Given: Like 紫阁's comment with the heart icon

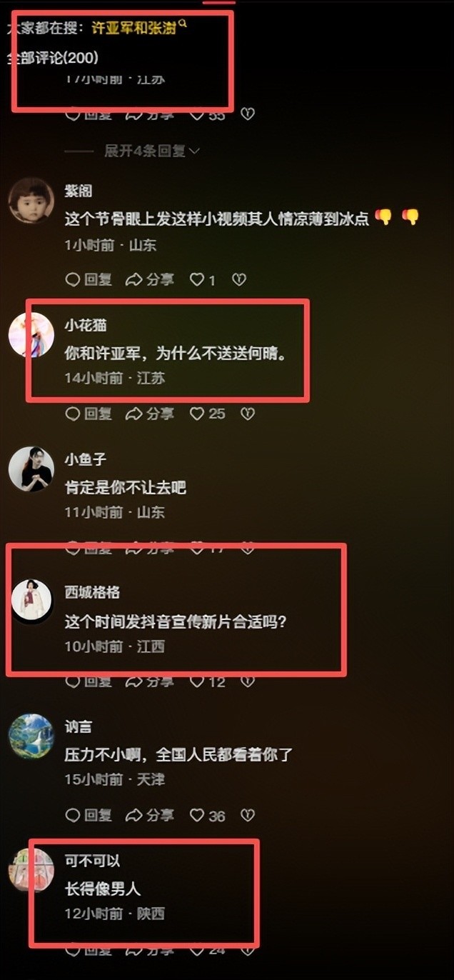Looking at the screenshot, I should click(202, 280).
